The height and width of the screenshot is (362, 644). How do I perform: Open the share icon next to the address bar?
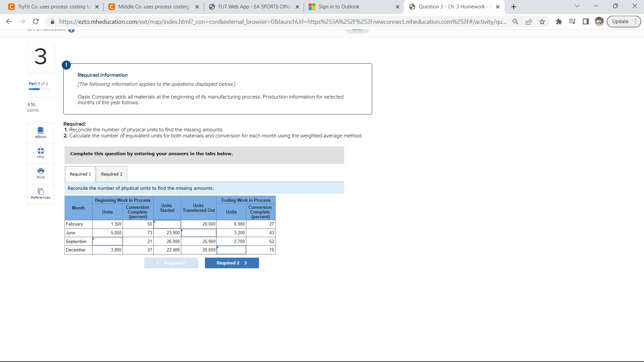point(529,21)
